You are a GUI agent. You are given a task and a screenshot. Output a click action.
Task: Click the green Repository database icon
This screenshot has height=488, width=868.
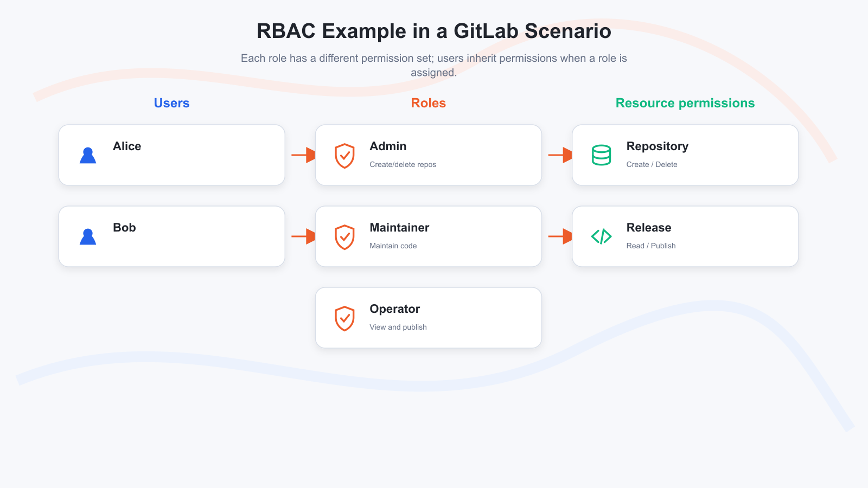tap(601, 155)
